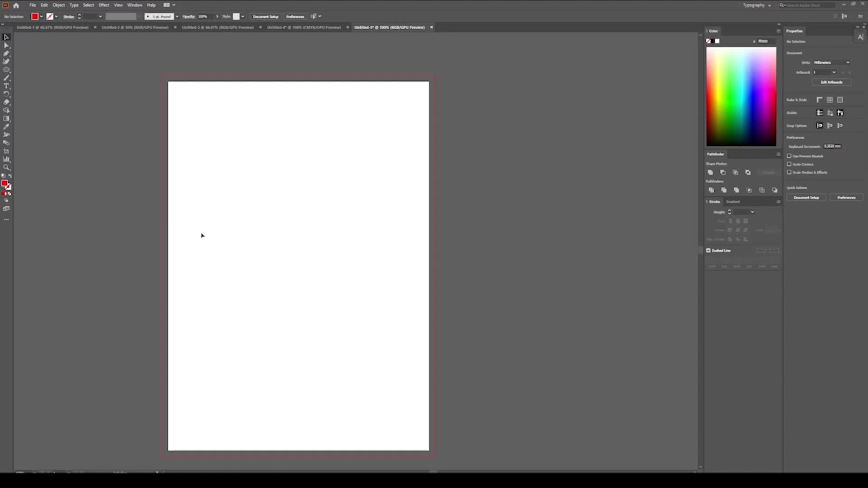Toggle Lock Guides button

pos(830,113)
